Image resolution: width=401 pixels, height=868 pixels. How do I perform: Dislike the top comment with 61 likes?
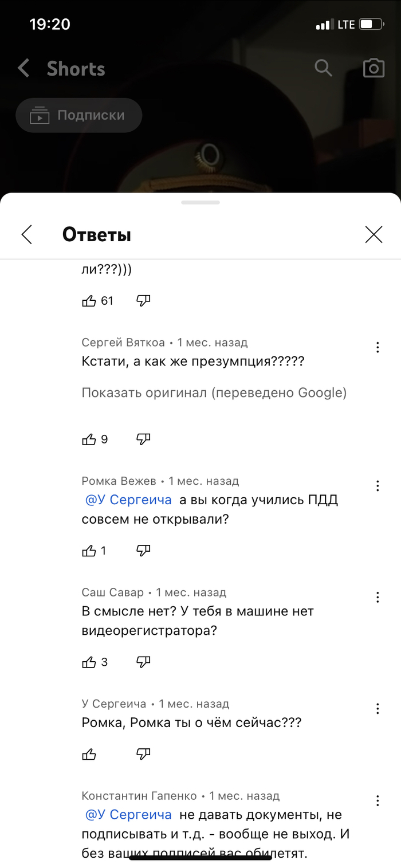[x=143, y=301]
